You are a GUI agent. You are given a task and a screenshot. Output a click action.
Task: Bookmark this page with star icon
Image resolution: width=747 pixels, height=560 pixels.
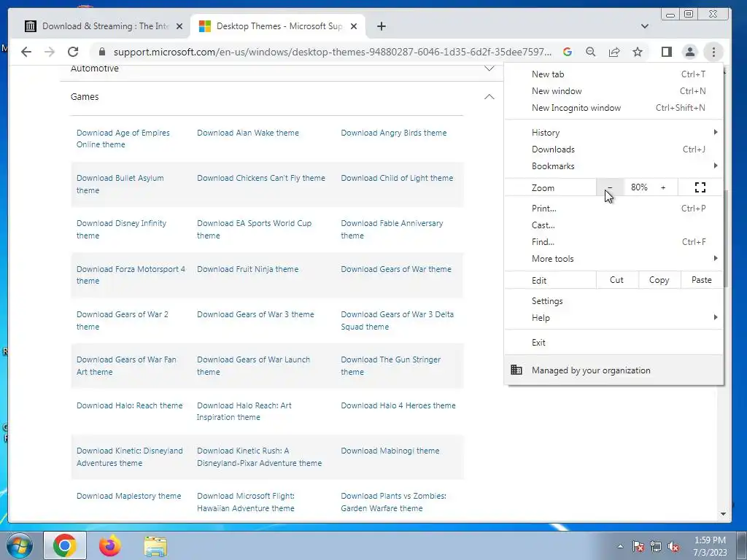click(638, 52)
